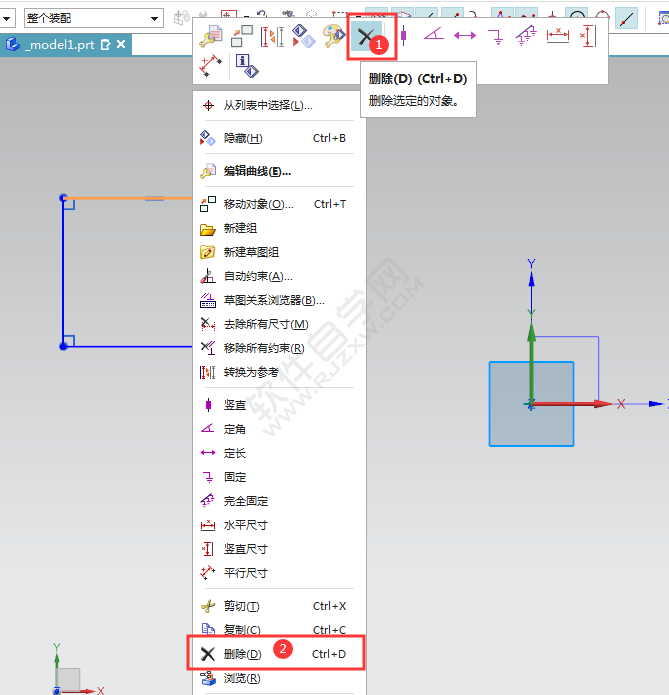Choose 水平尺寸 in context menu
This screenshot has height=695, width=669.
point(280,525)
